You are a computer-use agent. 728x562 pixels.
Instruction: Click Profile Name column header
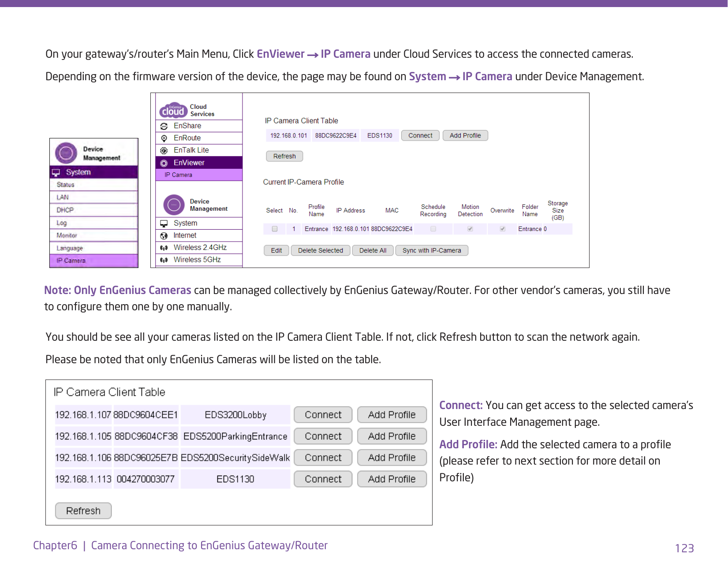[316, 211]
